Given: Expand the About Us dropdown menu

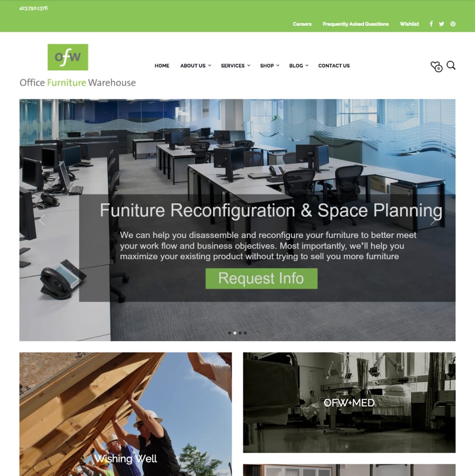Looking at the screenshot, I should tap(196, 66).
